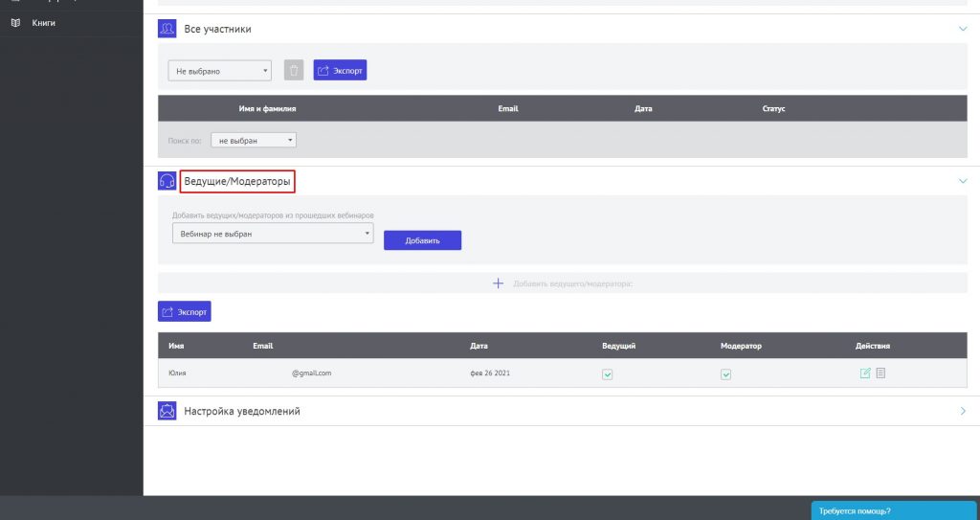
Task: Toggle the Модератор checkbox for Юлия
Action: (725, 374)
